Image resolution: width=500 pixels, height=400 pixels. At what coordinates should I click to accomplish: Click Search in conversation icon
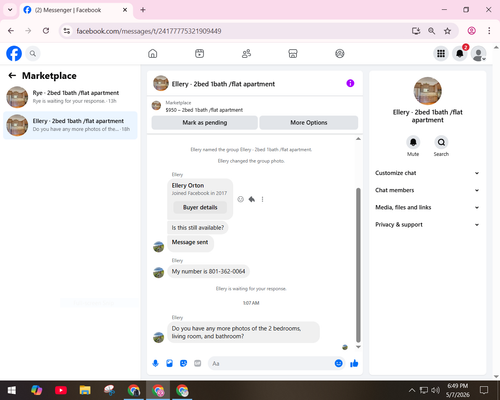point(441,142)
